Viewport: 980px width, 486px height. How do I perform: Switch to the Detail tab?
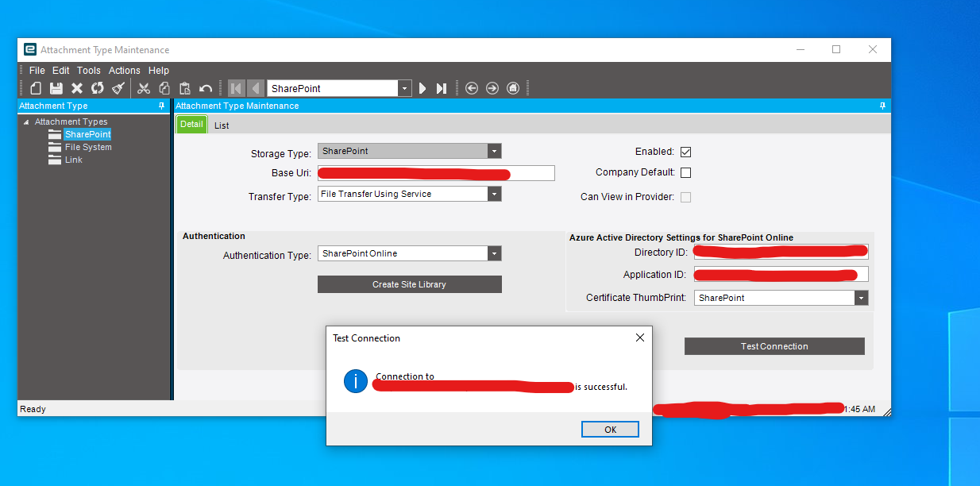pyautogui.click(x=191, y=124)
